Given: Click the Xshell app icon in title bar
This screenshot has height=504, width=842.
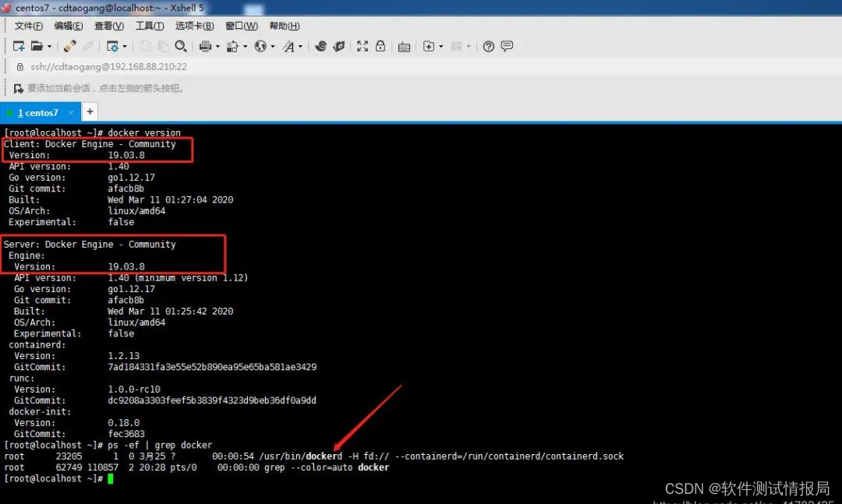Looking at the screenshot, I should point(6,8).
